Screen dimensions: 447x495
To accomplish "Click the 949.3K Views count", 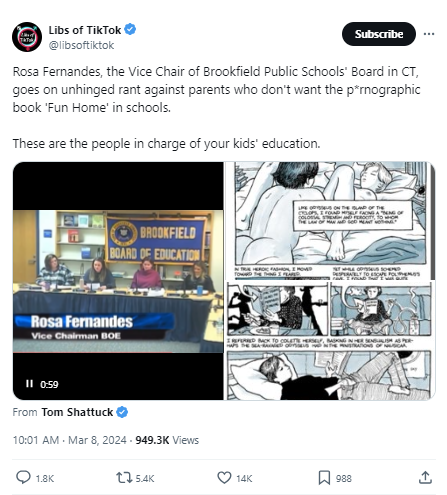I will [167, 440].
